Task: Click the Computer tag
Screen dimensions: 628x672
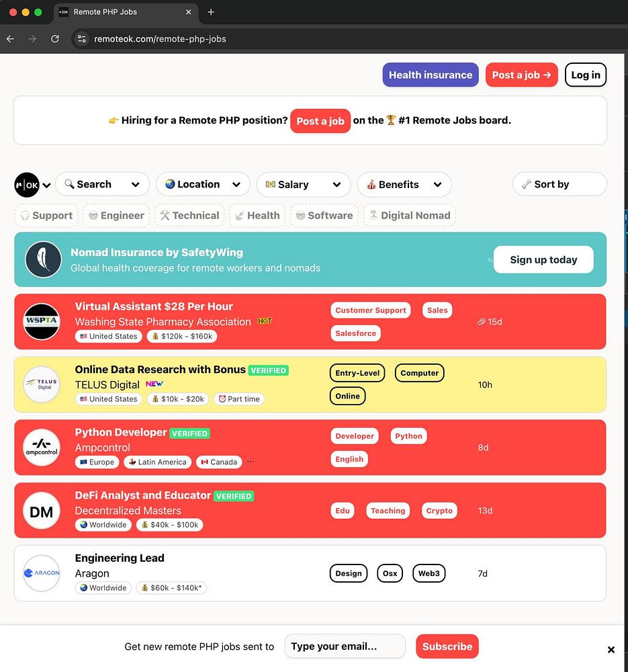Action: (419, 373)
